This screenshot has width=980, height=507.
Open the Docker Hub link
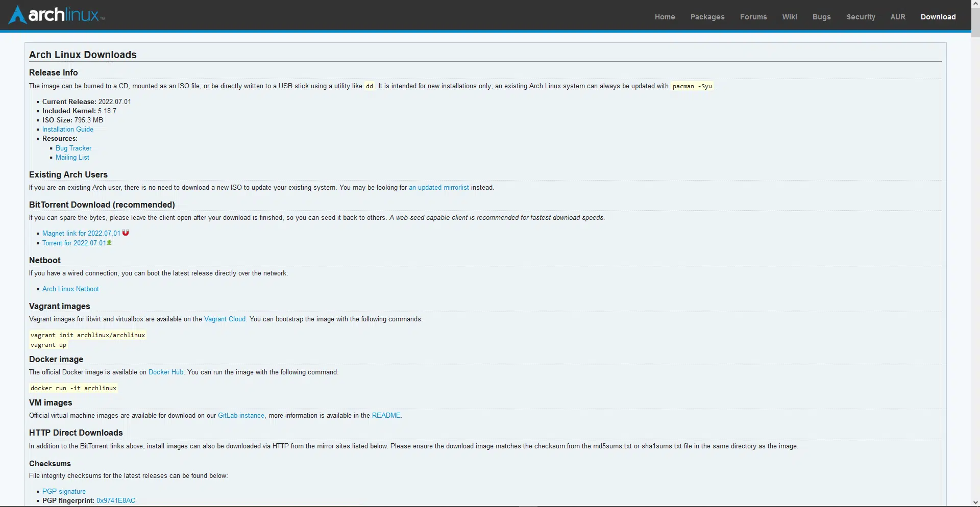(x=166, y=372)
